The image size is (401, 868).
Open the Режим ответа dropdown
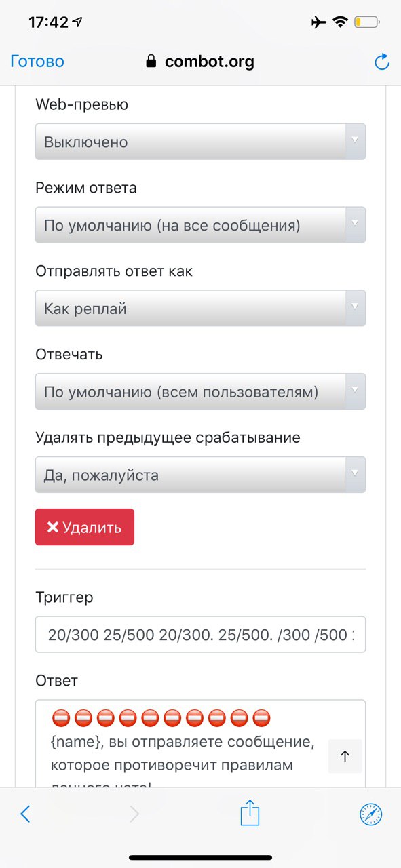[x=200, y=225]
